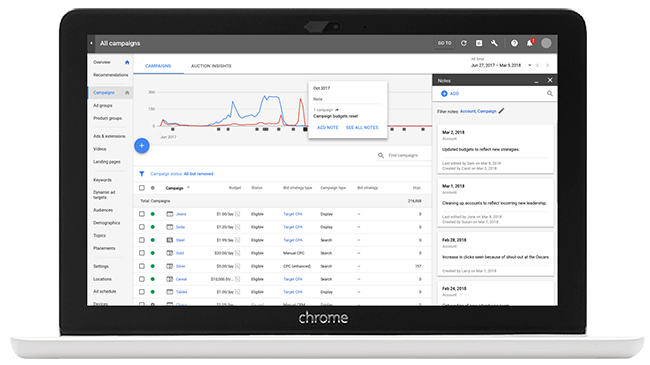Click the search icon in Notes panel
This screenshot has width=650, height=365.
pyautogui.click(x=550, y=94)
